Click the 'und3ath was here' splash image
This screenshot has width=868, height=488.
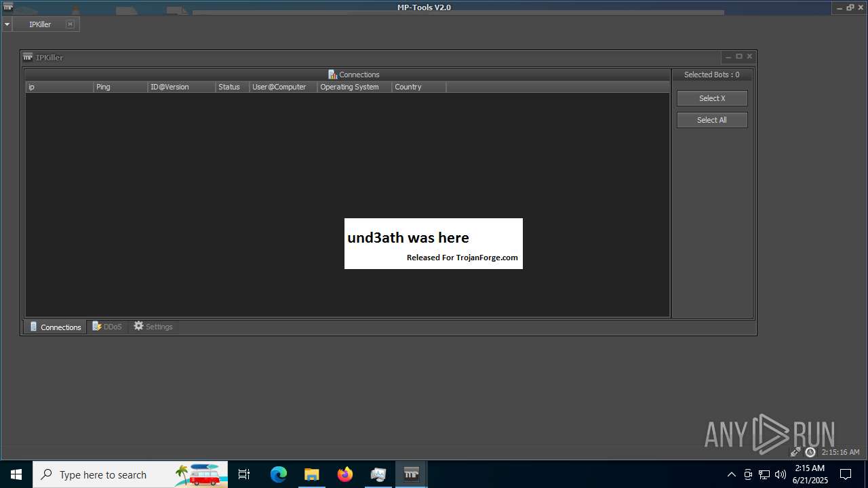point(433,243)
